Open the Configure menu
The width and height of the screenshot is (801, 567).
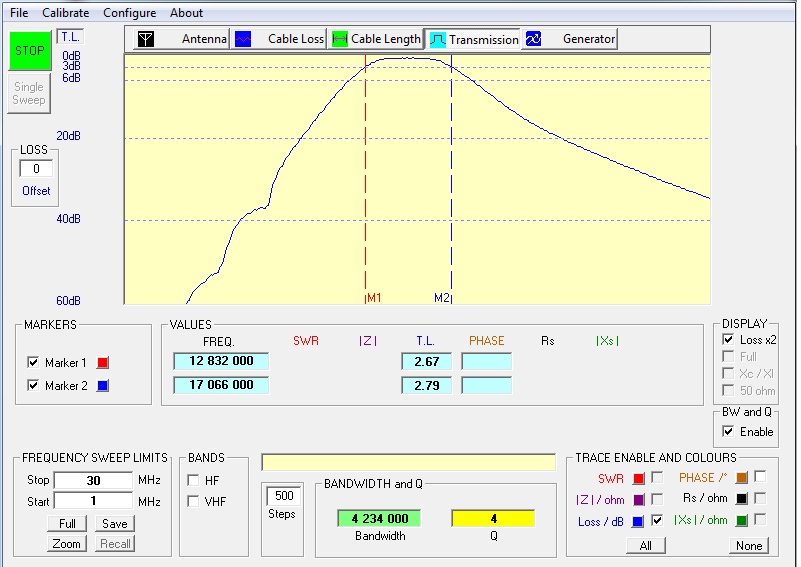[129, 13]
